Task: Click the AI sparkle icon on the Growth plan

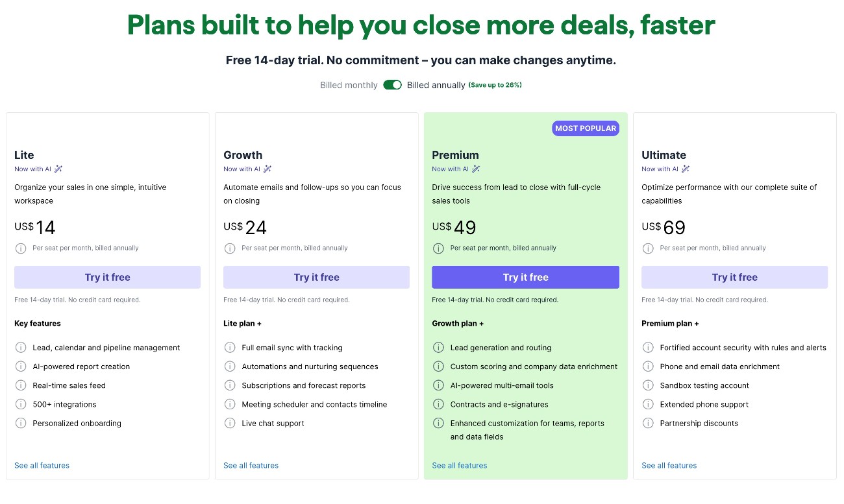Action: click(x=267, y=169)
